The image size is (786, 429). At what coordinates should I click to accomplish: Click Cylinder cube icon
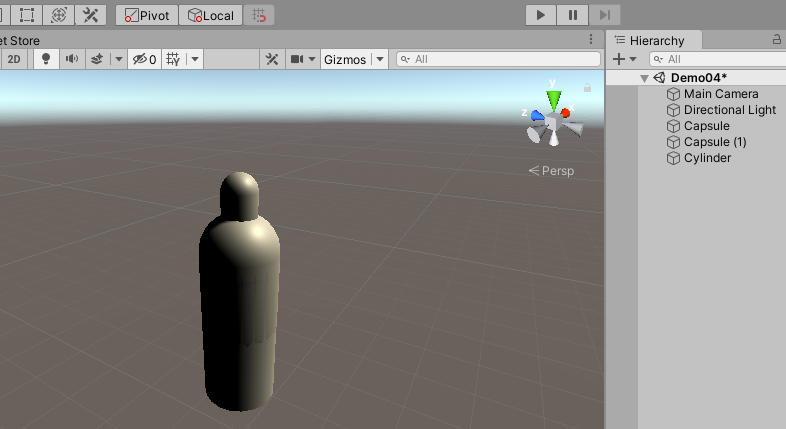click(673, 158)
